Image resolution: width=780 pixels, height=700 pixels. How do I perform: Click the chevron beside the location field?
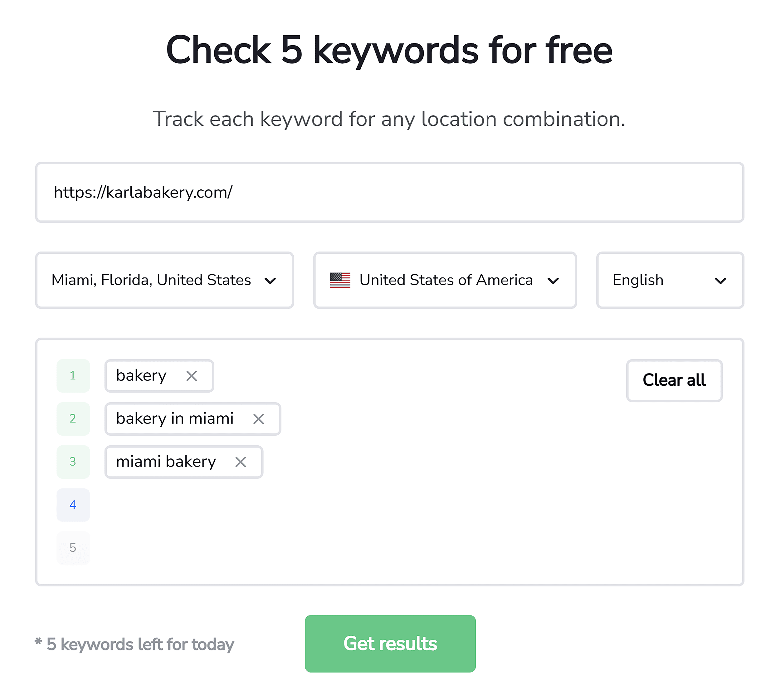point(270,281)
